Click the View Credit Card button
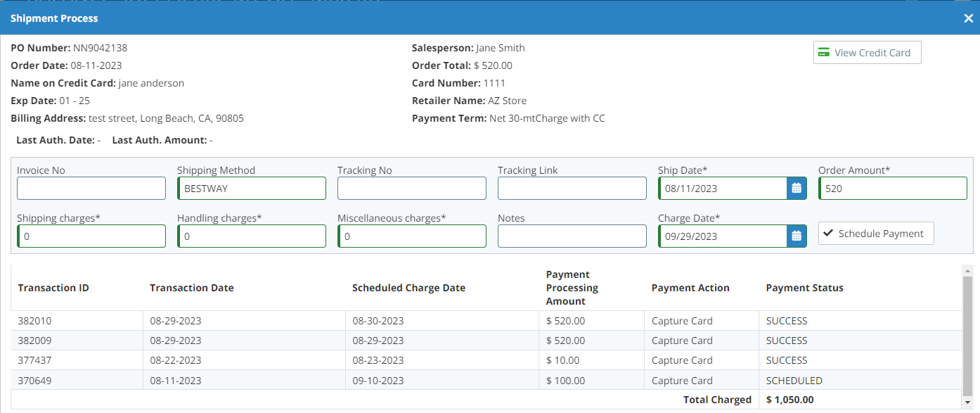The image size is (980, 413). 867,53
